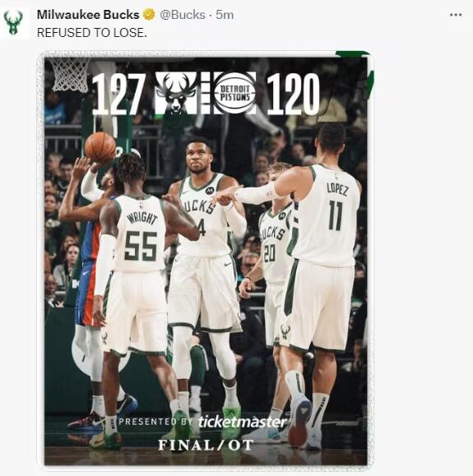Open the 5m timestamp link

tap(225, 15)
